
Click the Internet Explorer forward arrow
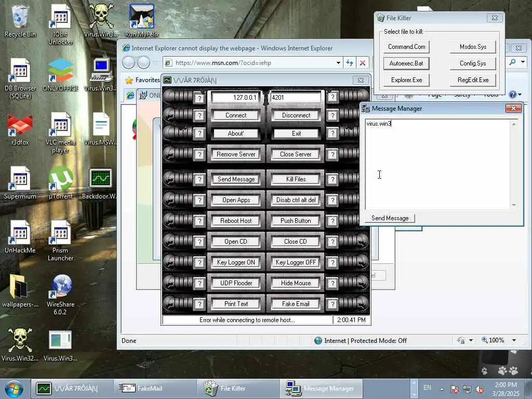click(143, 63)
